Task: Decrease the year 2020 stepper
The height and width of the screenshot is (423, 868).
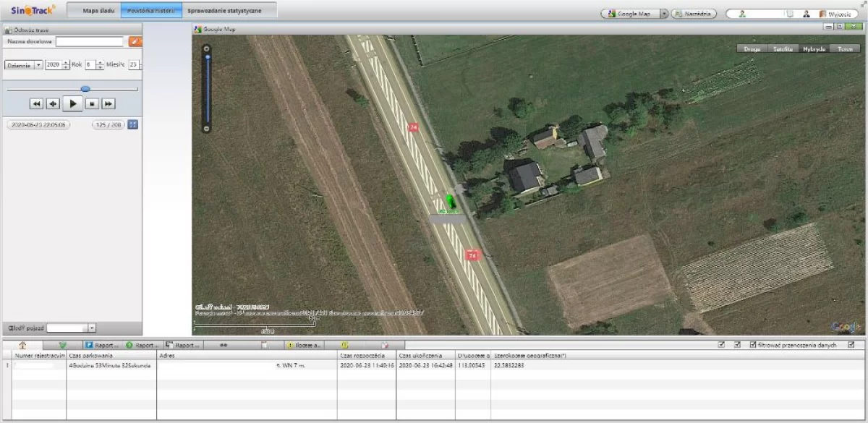Action: click(67, 67)
